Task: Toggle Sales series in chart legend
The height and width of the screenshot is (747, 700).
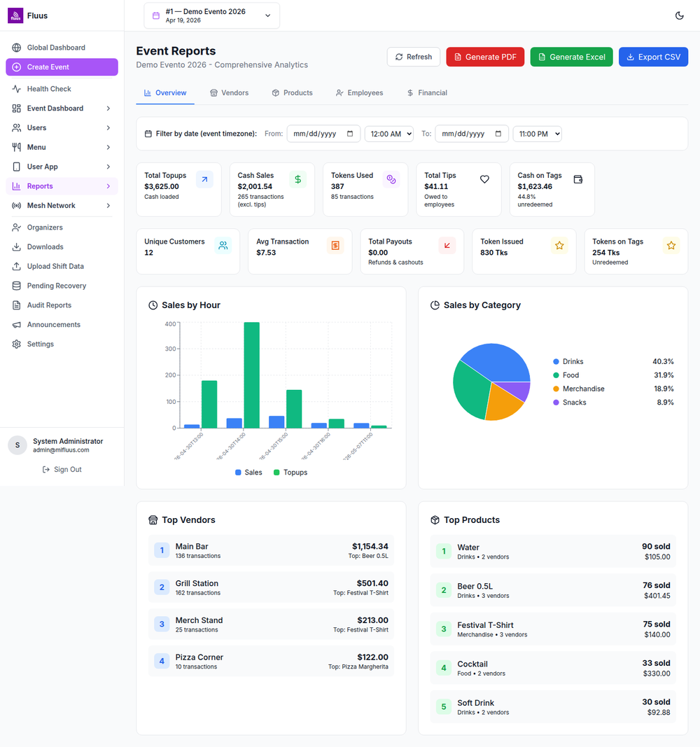Action: 248,473
